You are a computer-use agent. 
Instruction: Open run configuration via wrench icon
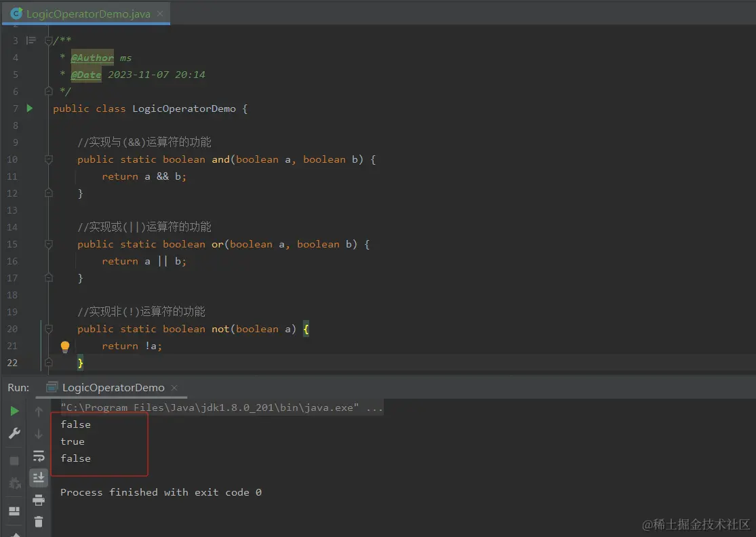click(14, 433)
